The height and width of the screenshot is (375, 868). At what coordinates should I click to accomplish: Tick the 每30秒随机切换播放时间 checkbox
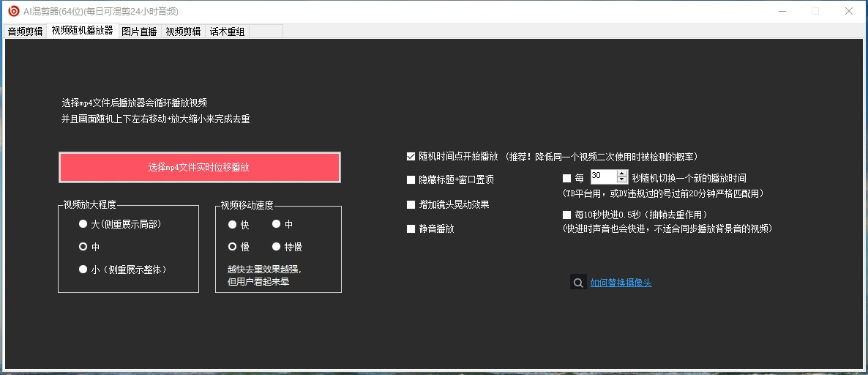click(567, 178)
